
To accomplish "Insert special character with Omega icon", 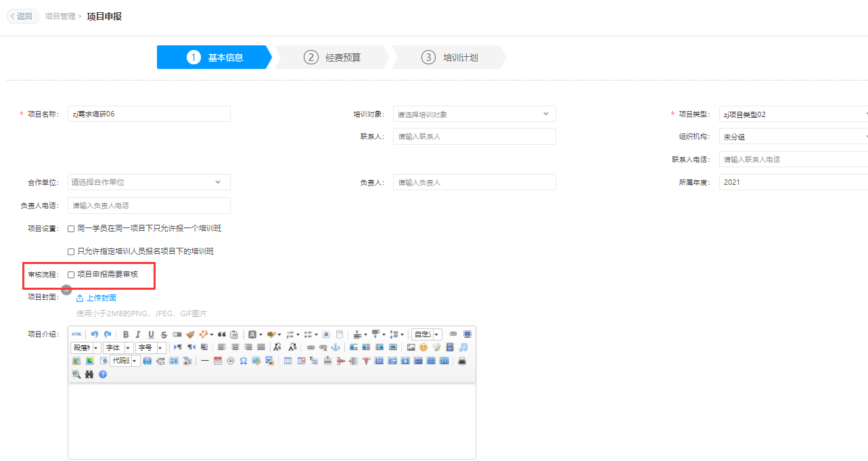I will pyautogui.click(x=244, y=361).
